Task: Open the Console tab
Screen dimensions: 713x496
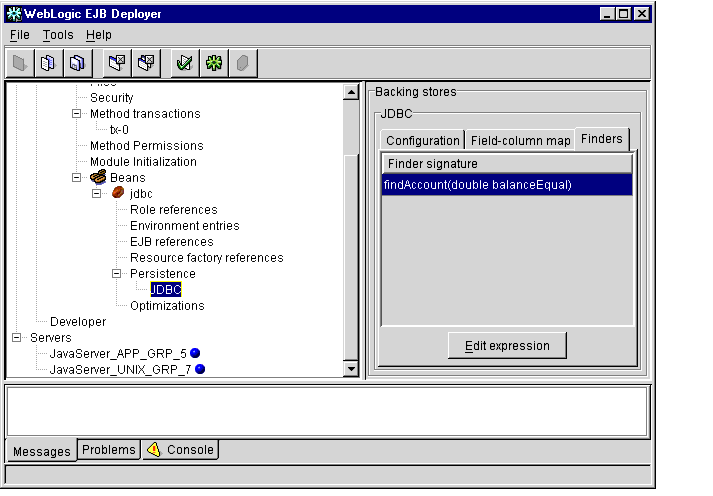Action: click(x=181, y=450)
